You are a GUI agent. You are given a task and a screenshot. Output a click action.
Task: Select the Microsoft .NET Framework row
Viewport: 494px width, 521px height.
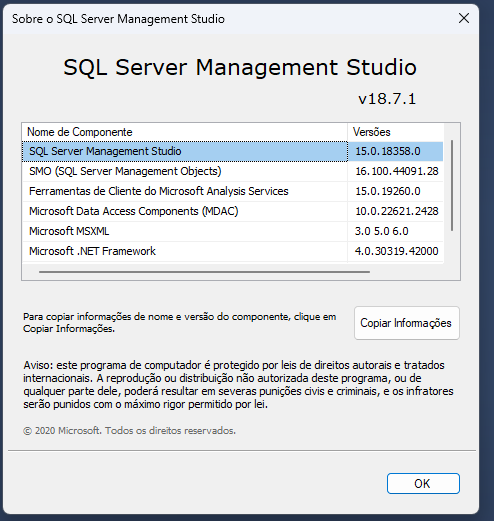[x=233, y=251]
